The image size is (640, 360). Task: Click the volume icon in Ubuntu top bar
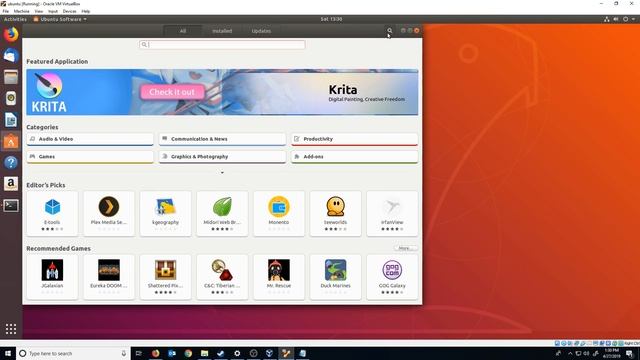point(616,19)
